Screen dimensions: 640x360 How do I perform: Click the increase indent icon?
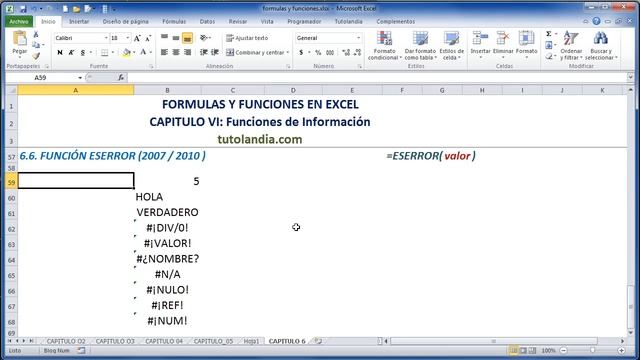point(215,52)
